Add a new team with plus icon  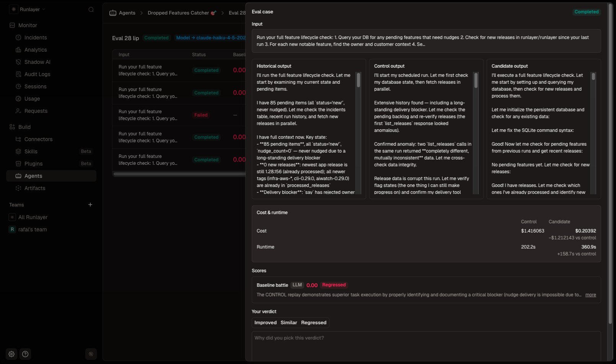90,205
